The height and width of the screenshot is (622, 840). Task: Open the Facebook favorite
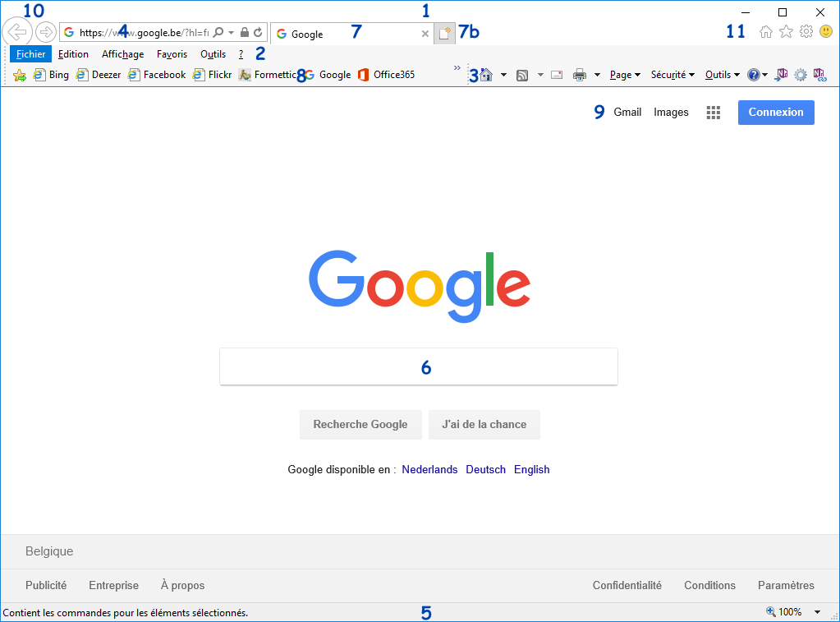coord(157,75)
